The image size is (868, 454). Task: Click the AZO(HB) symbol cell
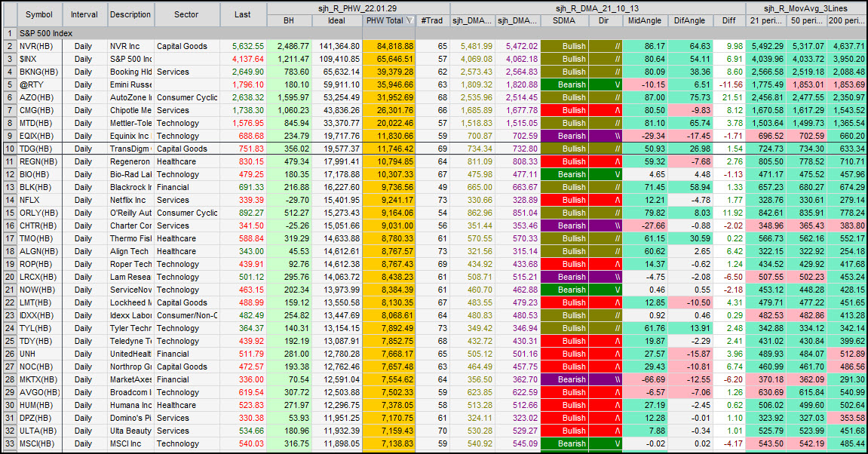pyautogui.click(x=40, y=97)
